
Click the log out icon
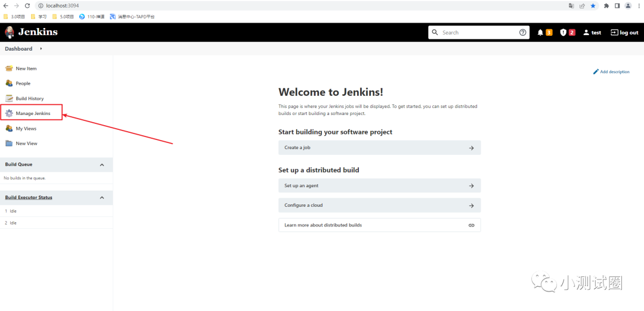point(614,32)
